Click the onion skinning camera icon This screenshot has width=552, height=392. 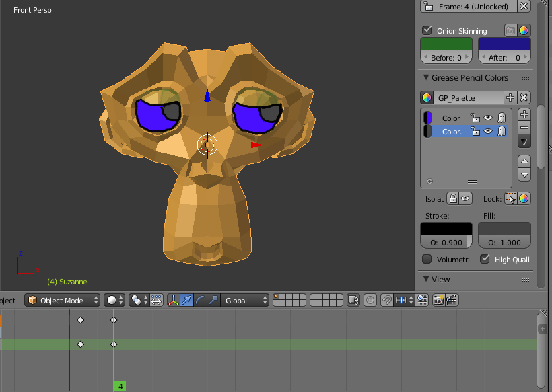pyautogui.click(x=510, y=30)
